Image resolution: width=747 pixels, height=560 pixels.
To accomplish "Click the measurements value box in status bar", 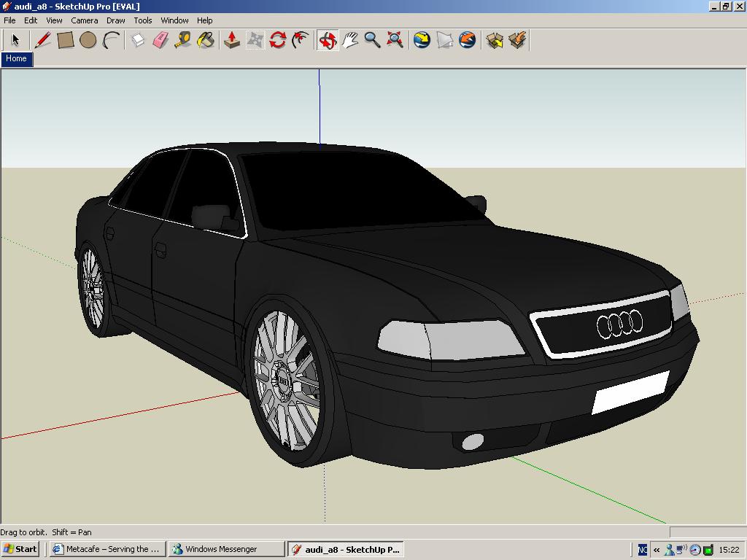I will click(x=708, y=532).
